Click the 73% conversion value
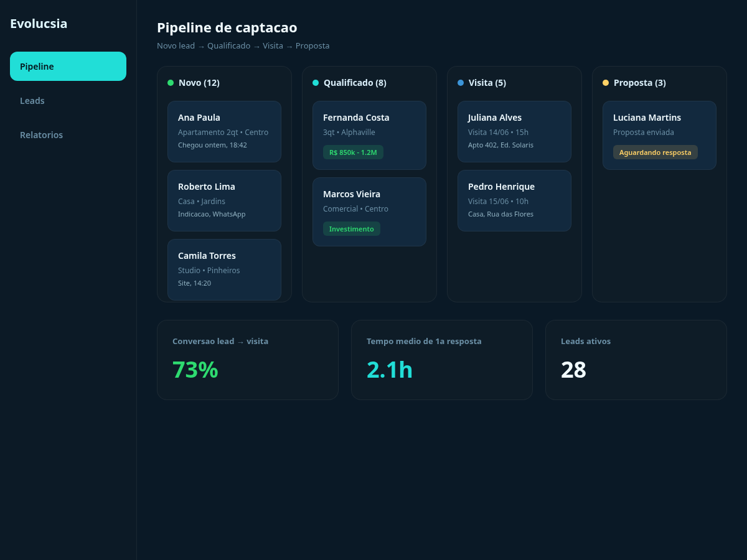 195,370
